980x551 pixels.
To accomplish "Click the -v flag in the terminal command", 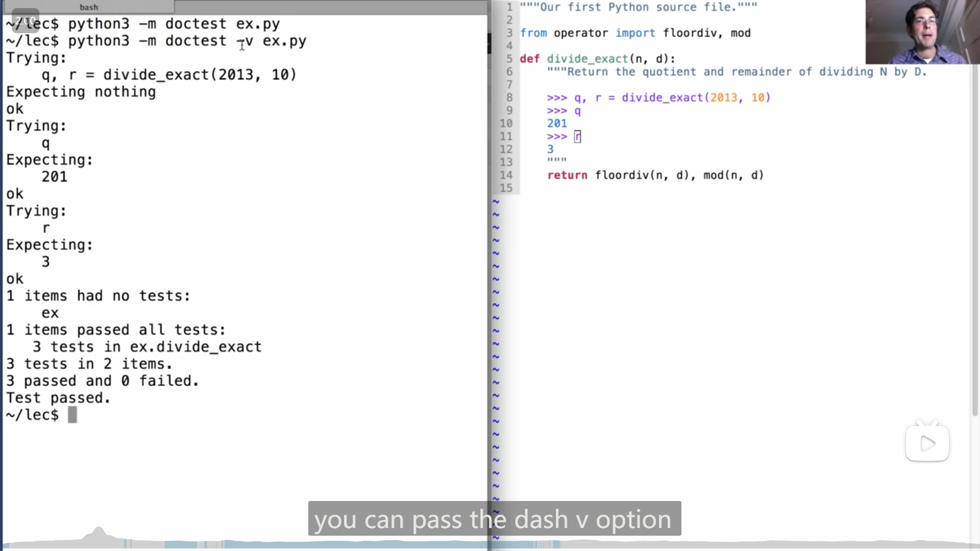I will coord(245,41).
